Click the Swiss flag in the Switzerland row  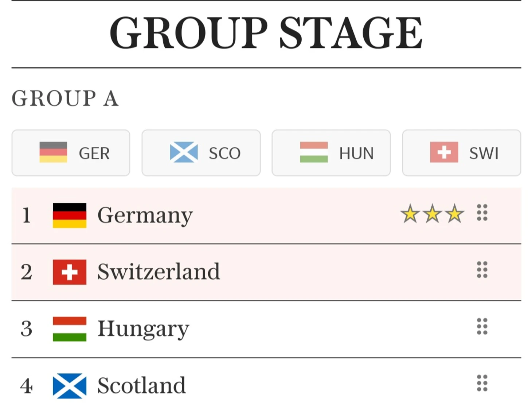(x=70, y=272)
